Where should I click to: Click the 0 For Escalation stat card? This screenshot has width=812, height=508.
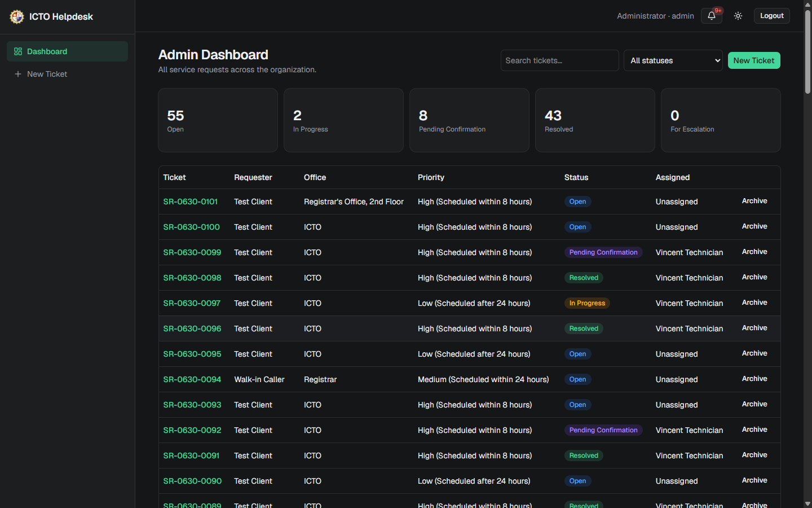(721, 120)
